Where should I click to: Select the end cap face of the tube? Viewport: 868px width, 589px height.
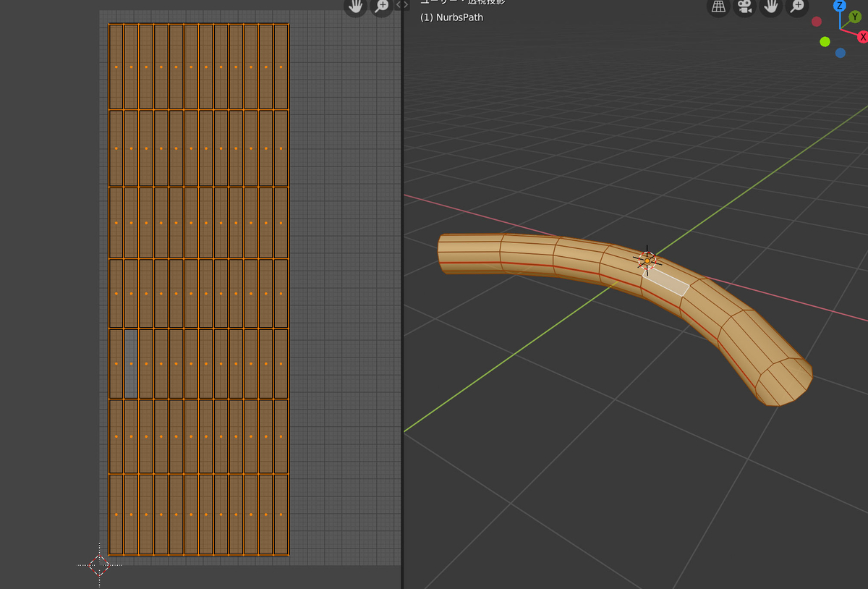(783, 381)
